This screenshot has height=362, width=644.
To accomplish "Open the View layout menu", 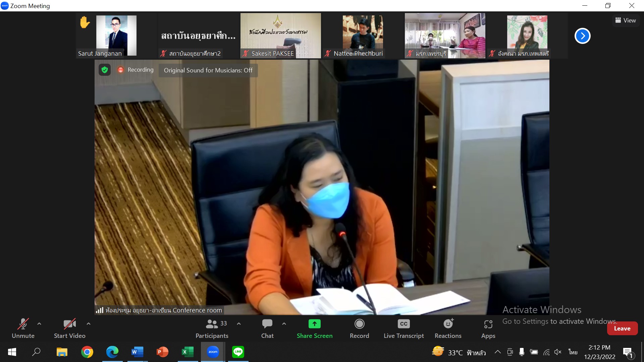I will coord(626,20).
